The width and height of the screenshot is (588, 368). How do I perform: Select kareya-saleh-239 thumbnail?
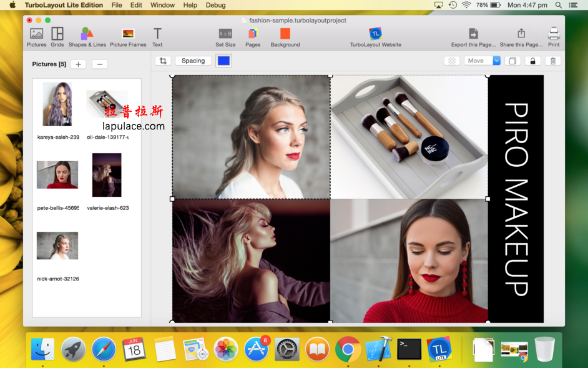pos(57,104)
